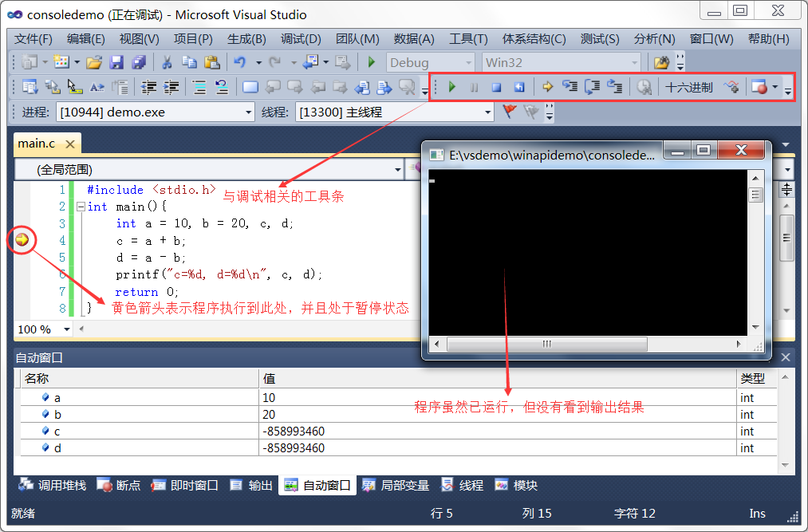Close the main.c editor tab

70,144
